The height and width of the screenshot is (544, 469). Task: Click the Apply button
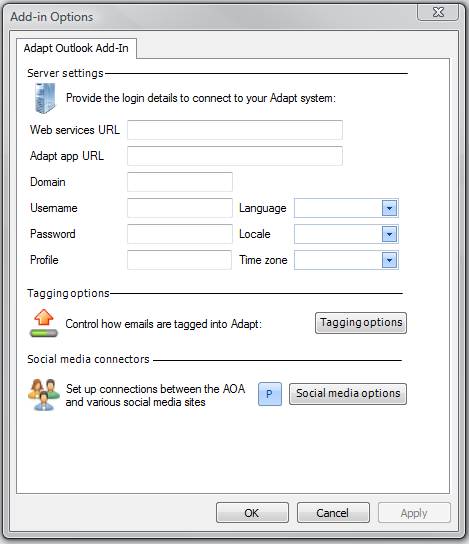tap(414, 512)
